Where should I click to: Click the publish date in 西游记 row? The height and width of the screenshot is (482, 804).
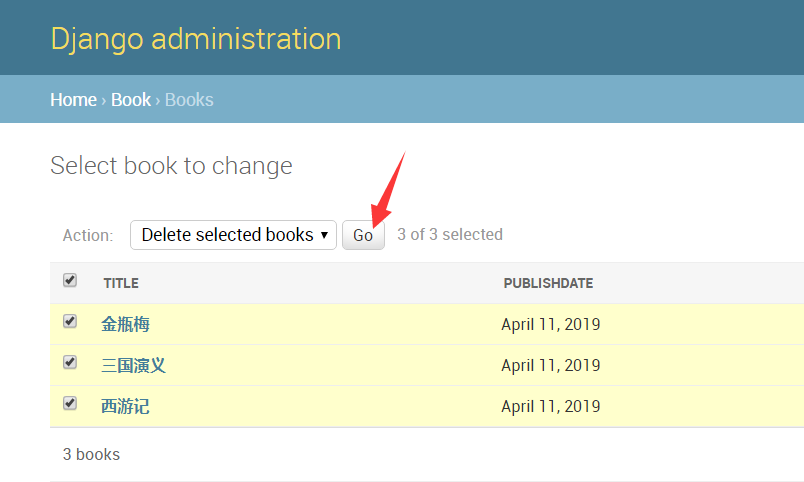pyautogui.click(x=550, y=407)
